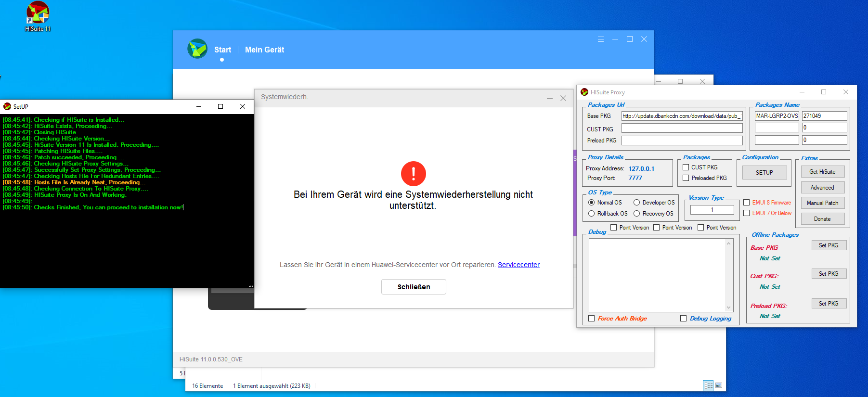Screen dimensions: 868x397
Task: Click '16 Elemente' in Explorer status bar
Action: (x=207, y=386)
